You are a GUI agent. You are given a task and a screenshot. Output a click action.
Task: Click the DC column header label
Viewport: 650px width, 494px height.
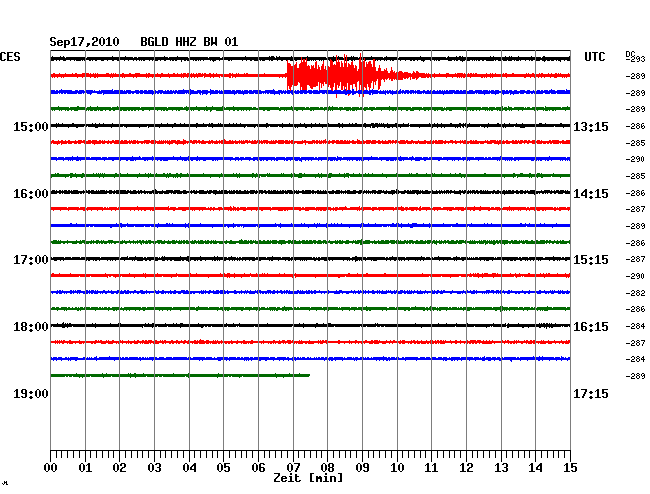630,53
